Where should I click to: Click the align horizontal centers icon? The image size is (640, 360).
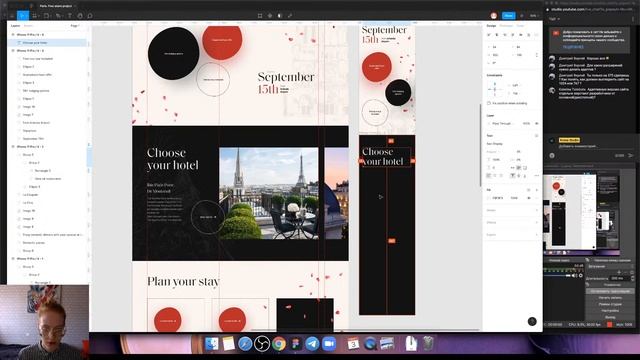point(497,35)
